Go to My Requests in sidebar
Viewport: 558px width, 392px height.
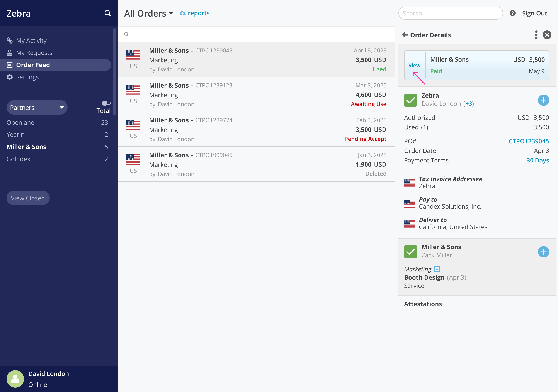34,53
